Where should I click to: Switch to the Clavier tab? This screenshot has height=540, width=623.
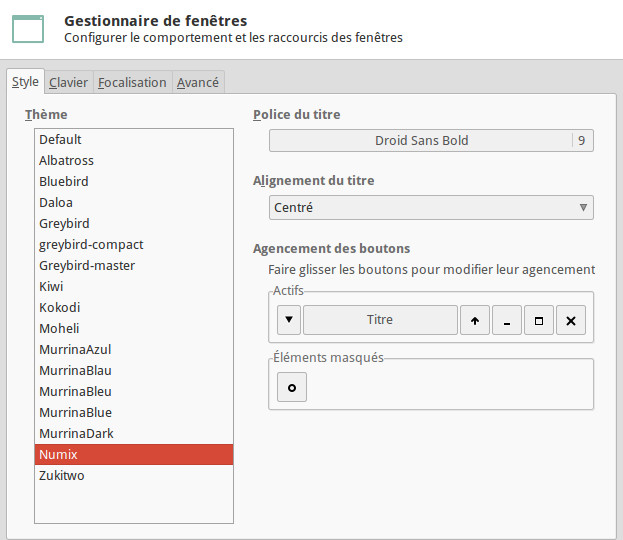click(x=69, y=82)
